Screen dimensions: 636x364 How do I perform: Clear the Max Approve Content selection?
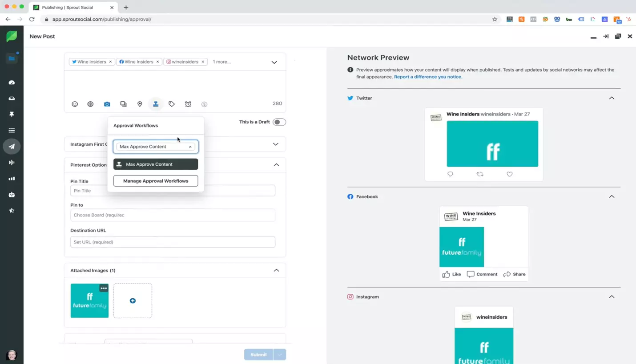coord(190,147)
